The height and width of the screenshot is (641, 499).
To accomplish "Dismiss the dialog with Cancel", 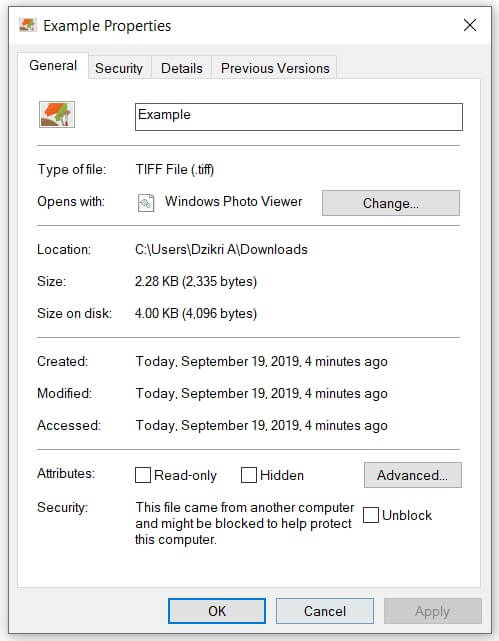I will click(325, 611).
